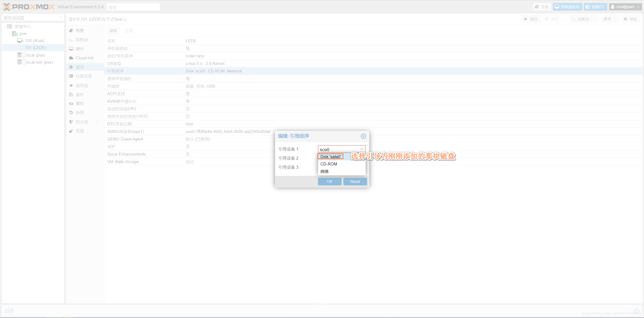Screen dimensions: 644x318
Task: Open 防火墙 firewall shield item
Action: click(82, 122)
